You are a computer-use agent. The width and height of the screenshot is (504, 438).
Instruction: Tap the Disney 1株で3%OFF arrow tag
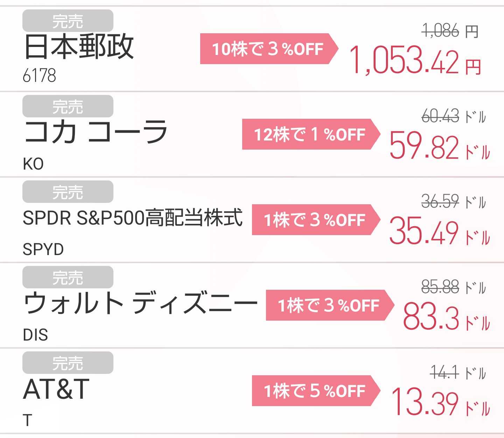(330, 305)
